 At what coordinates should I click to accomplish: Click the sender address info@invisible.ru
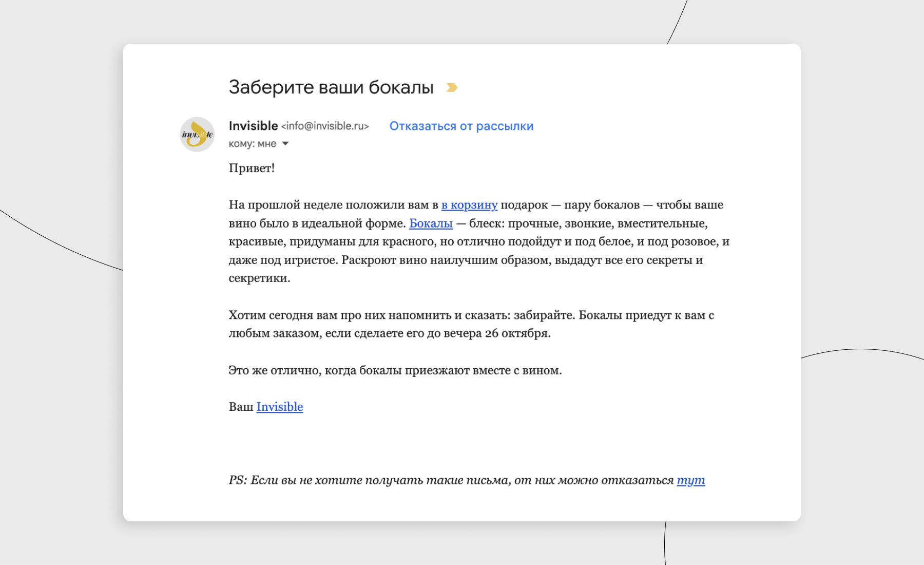325,126
